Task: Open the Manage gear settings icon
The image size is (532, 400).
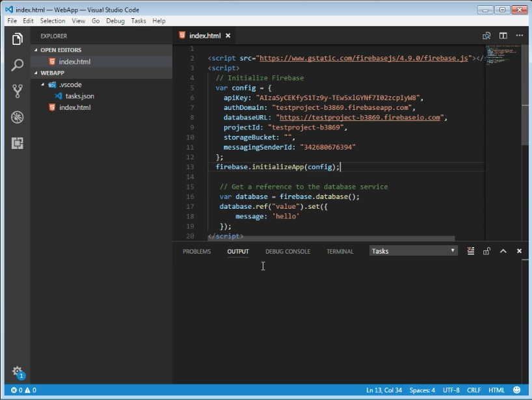Action: [18, 371]
